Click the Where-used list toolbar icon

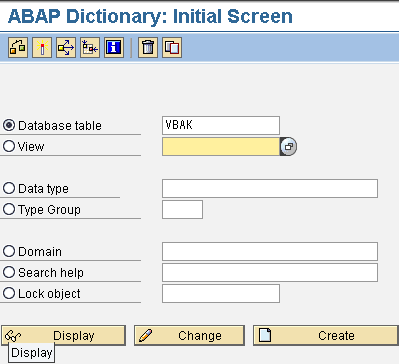click(66, 48)
